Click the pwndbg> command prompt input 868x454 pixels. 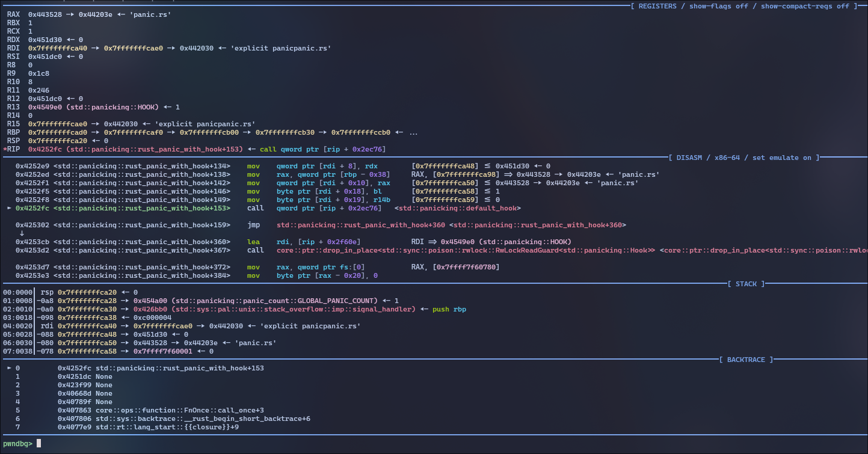tap(39, 443)
